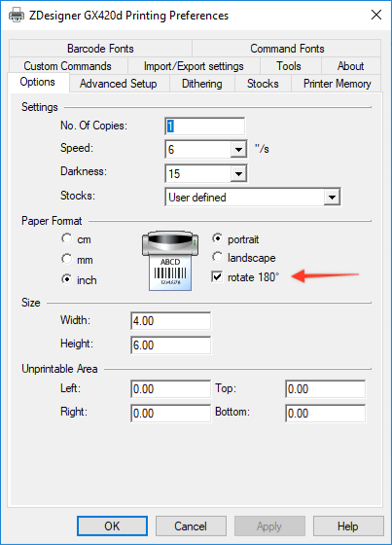Click the printer icon in title bar
392x545 pixels.
16,16
